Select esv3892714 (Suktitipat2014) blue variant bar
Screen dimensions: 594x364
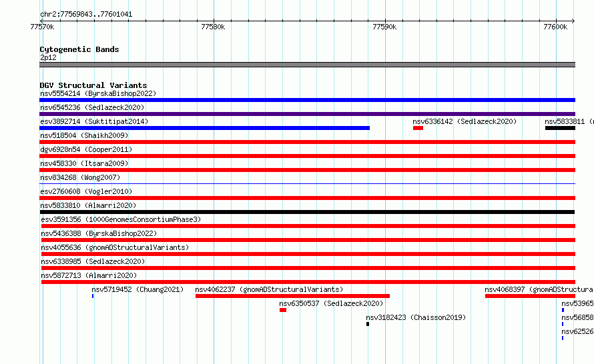click(205, 128)
